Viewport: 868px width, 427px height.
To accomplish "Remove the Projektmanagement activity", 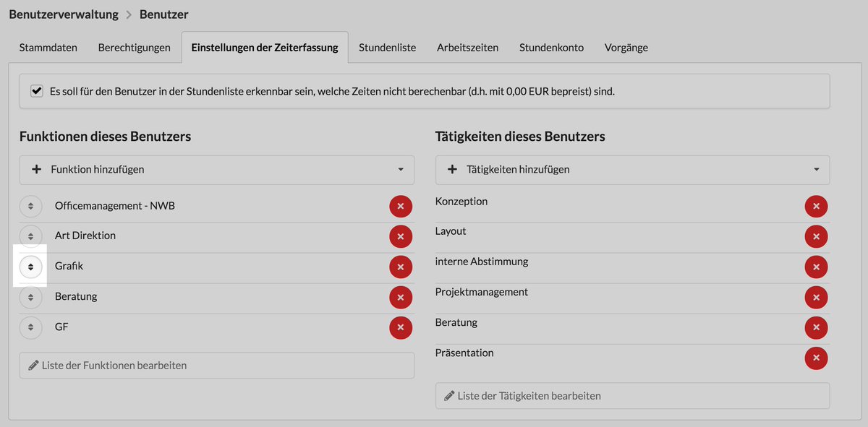I will 816,298.
